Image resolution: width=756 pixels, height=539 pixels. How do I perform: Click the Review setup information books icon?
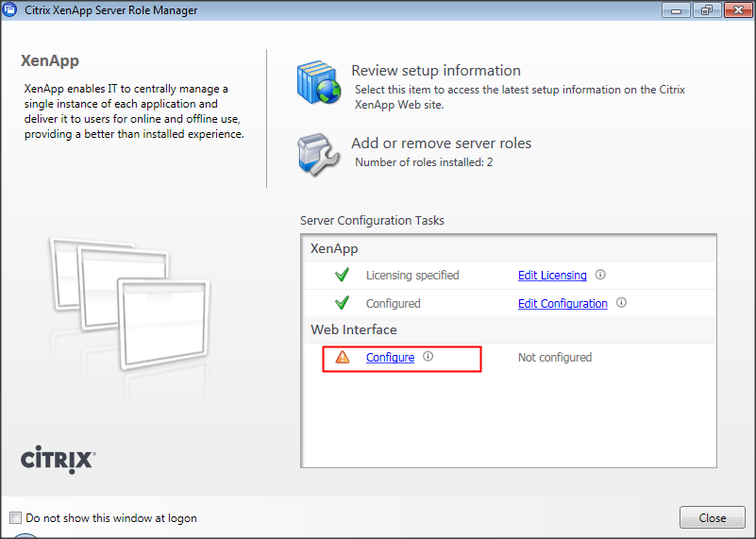tap(317, 84)
